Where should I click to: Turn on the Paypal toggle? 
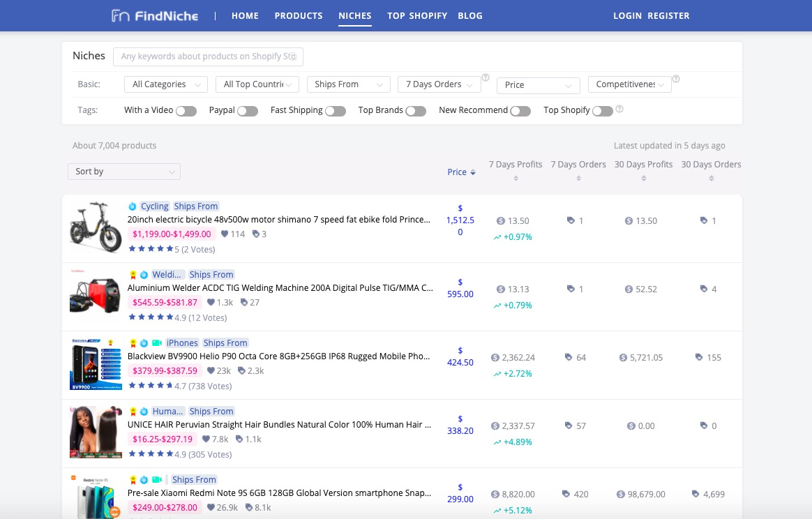click(x=248, y=111)
